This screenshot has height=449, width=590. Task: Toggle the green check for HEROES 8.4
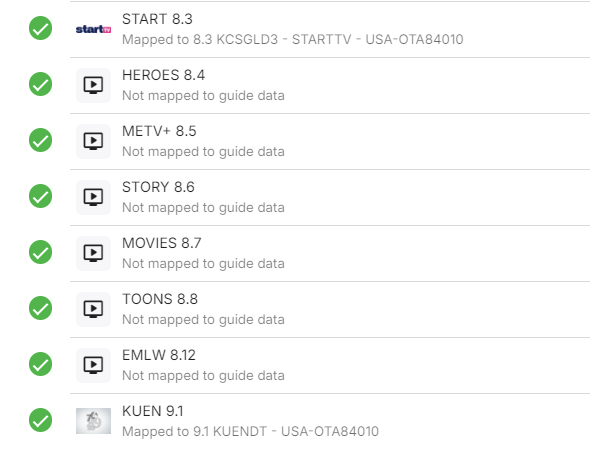[41, 84]
